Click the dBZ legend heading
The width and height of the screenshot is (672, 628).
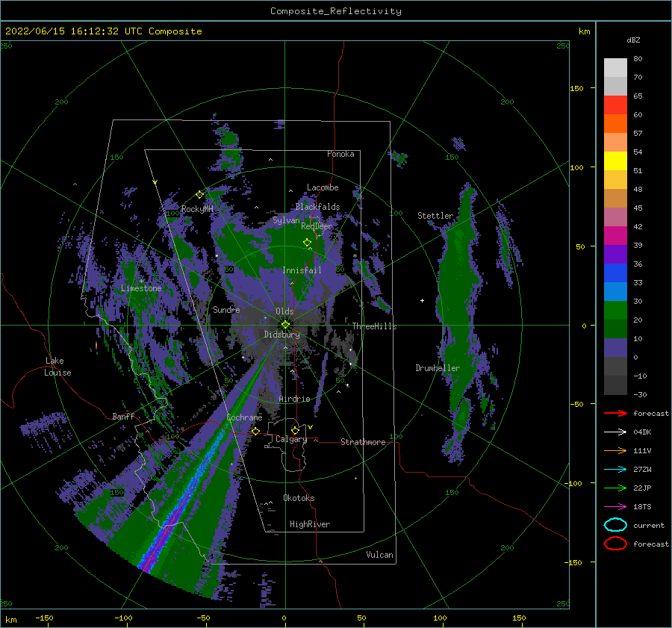coord(633,40)
